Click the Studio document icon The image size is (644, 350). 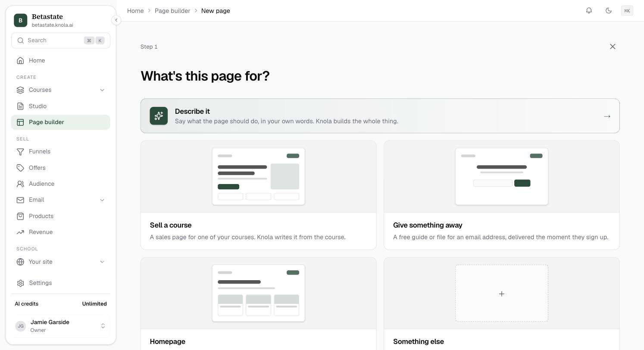[x=20, y=106]
